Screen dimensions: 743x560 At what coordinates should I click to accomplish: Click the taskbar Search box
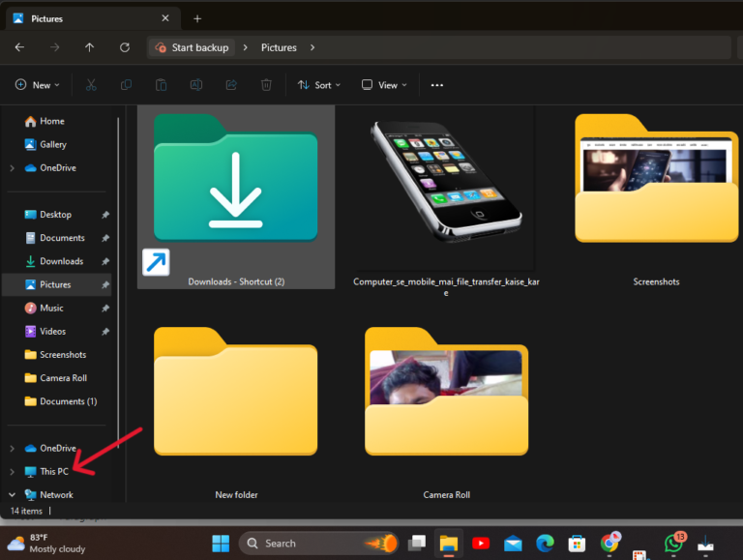pos(302,544)
